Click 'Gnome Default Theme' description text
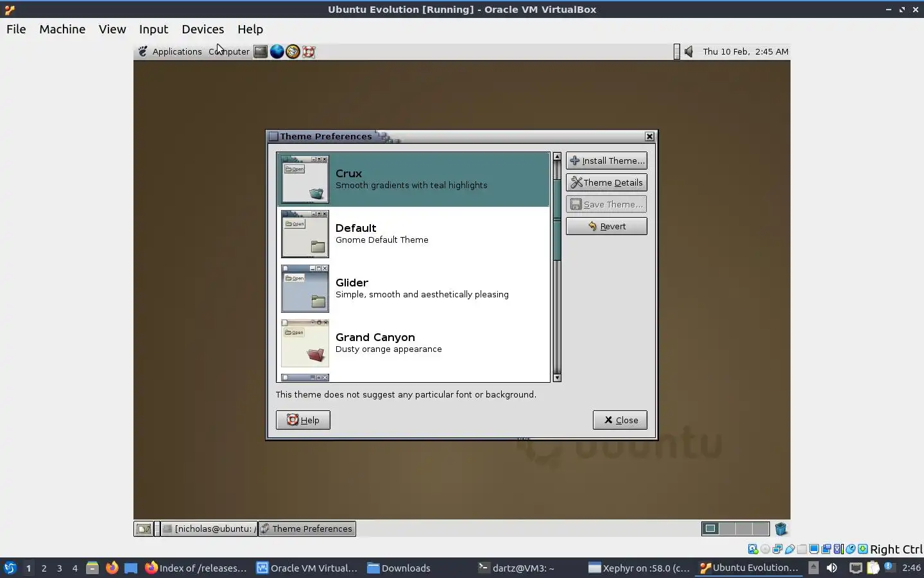Screen dimensions: 924x578 coord(382,240)
